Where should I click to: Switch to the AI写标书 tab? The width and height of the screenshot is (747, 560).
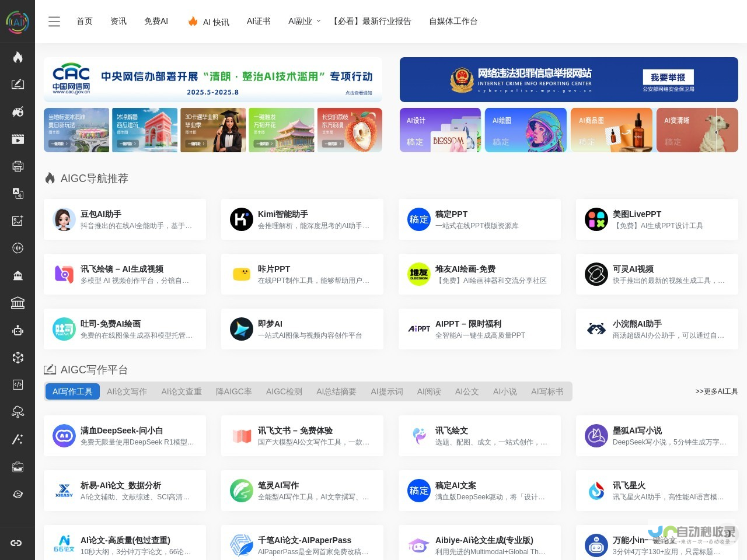coord(547,391)
